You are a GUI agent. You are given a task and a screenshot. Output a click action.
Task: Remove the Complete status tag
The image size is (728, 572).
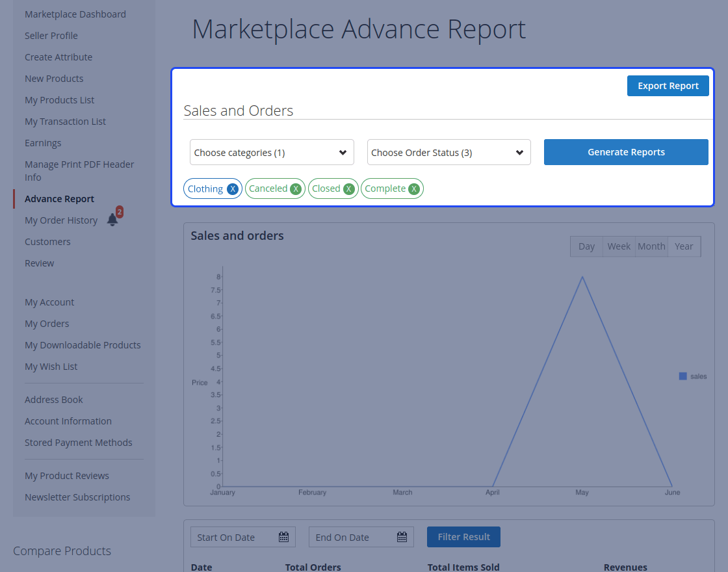tap(414, 189)
